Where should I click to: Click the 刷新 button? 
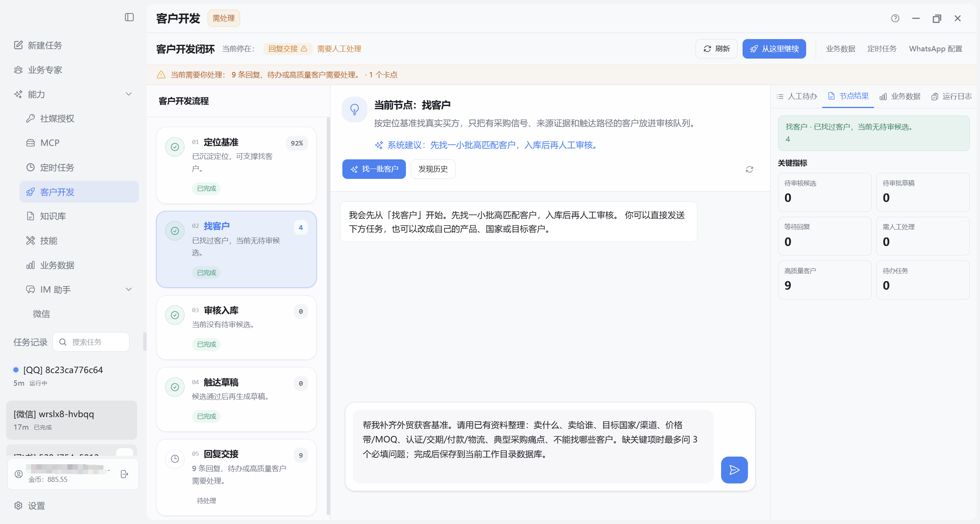716,49
